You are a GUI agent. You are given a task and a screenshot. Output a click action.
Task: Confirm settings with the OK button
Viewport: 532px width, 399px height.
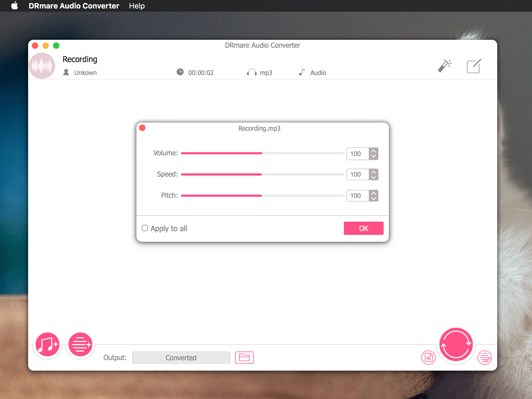click(364, 228)
